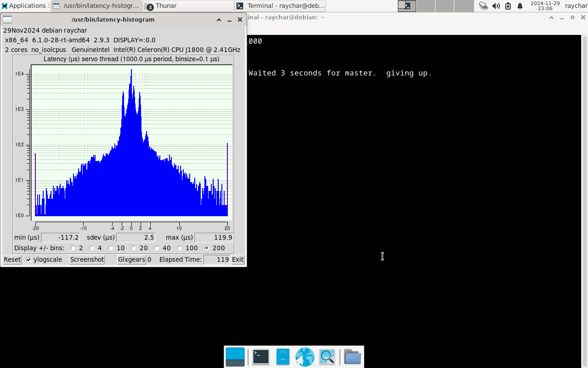The height and width of the screenshot is (368, 588).
Task: Shade the latency-histogram window
Action: (x=219, y=20)
